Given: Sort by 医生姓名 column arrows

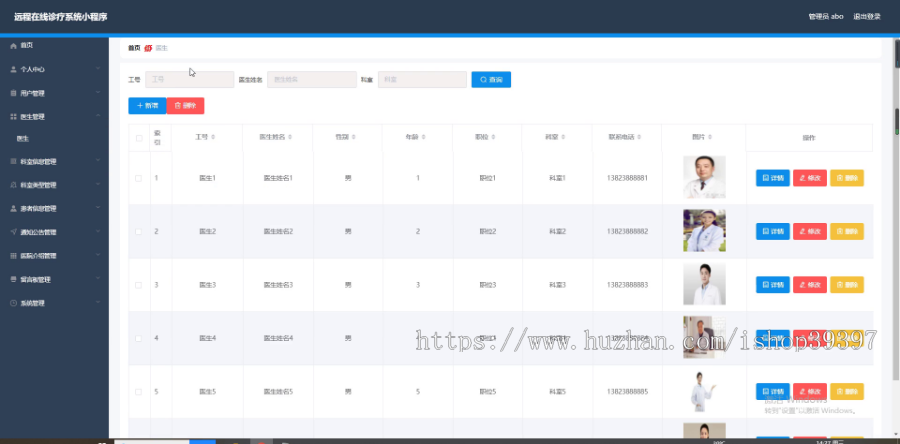Looking at the screenshot, I should pos(290,138).
